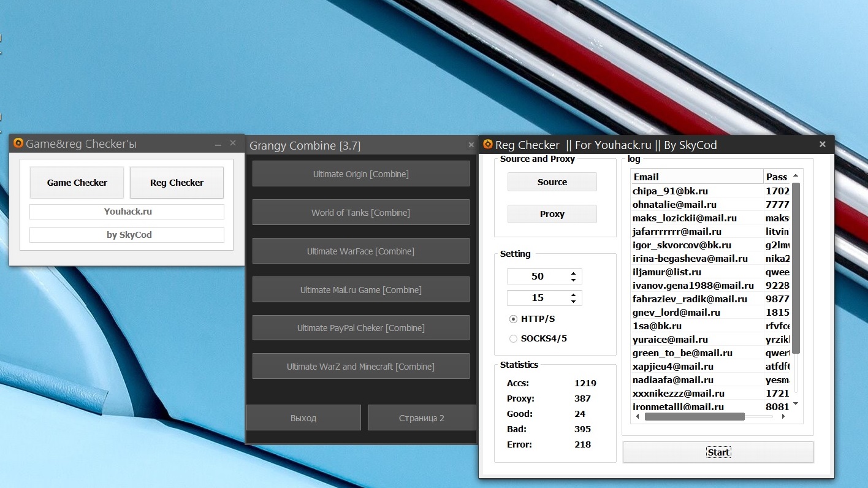The width and height of the screenshot is (868, 488).
Task: Click the log scroll down arrow
Action: [796, 403]
